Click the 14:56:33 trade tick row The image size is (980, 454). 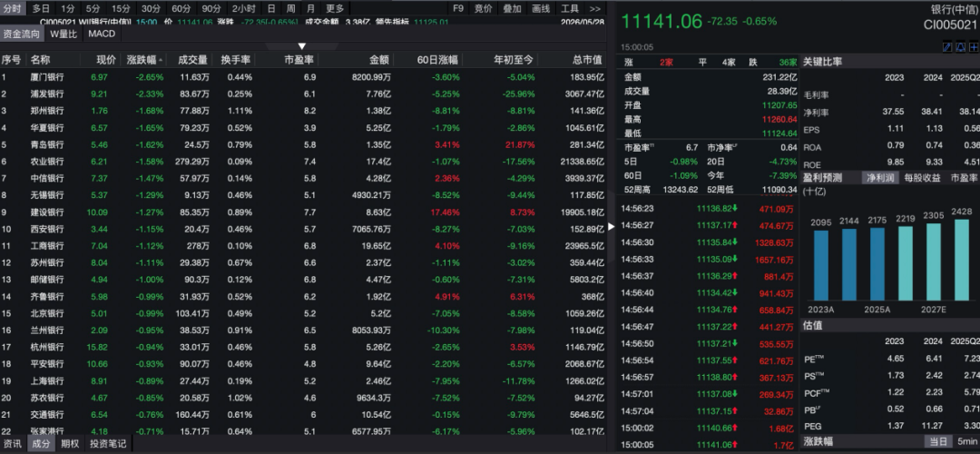pos(708,259)
